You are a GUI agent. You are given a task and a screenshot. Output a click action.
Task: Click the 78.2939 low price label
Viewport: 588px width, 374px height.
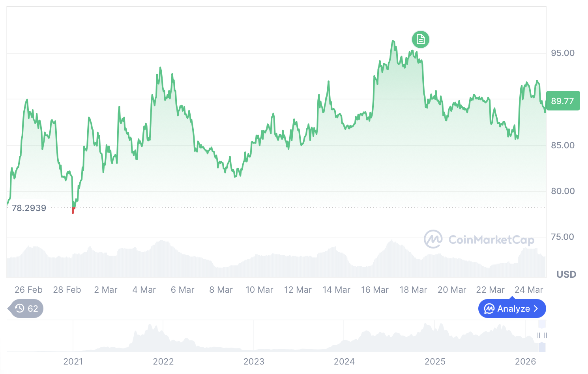pos(29,208)
